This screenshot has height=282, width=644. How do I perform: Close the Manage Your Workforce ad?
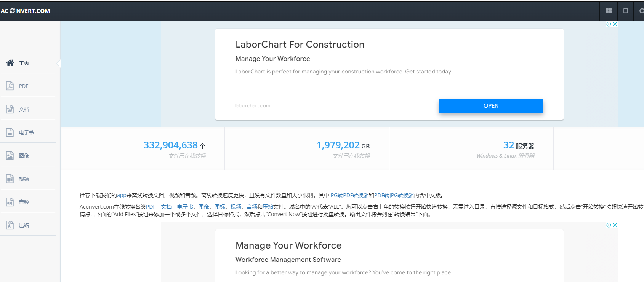pyautogui.click(x=615, y=225)
